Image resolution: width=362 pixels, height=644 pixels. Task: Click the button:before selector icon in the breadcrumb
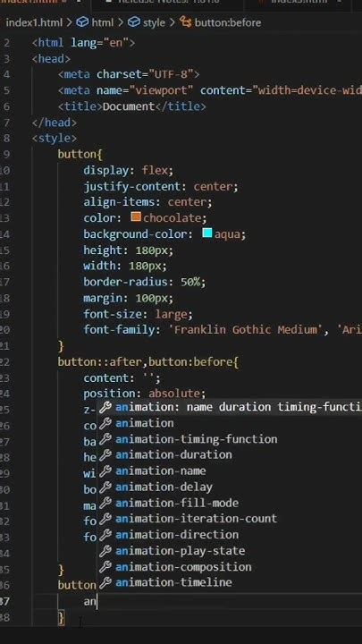tap(186, 22)
